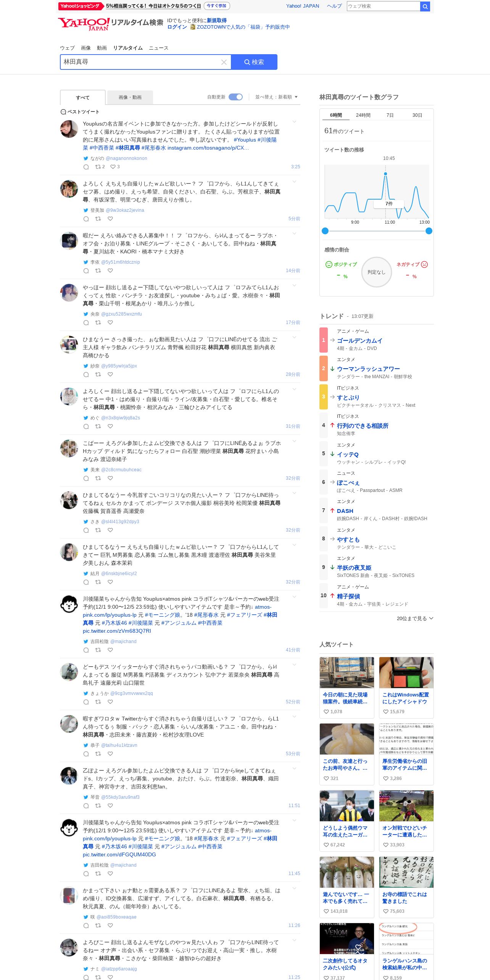490x980 pixels.
Task: Select the 画像 search category
Action: click(x=86, y=48)
